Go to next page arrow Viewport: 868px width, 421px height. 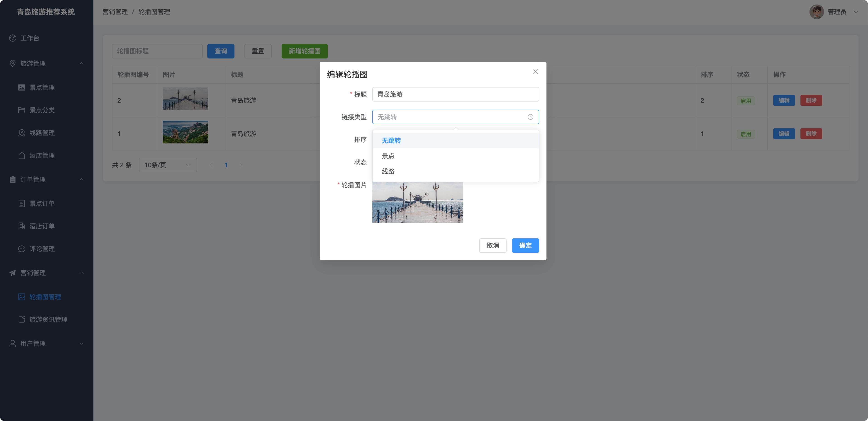click(241, 165)
